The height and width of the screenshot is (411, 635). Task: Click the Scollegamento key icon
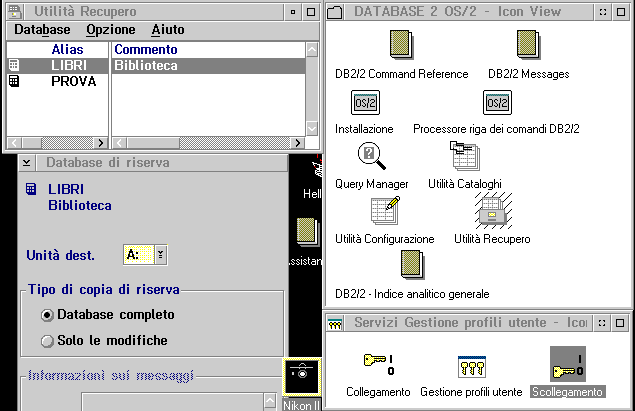point(566,364)
